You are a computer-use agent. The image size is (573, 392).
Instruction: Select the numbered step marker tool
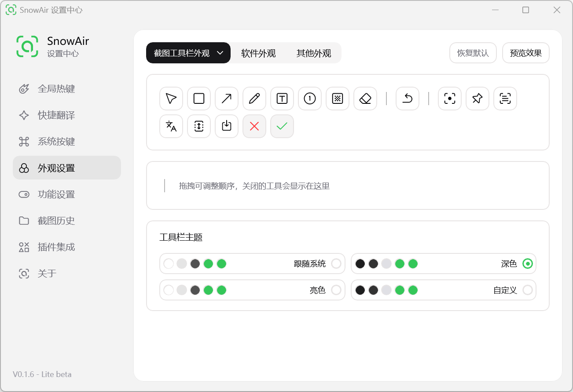tap(310, 99)
